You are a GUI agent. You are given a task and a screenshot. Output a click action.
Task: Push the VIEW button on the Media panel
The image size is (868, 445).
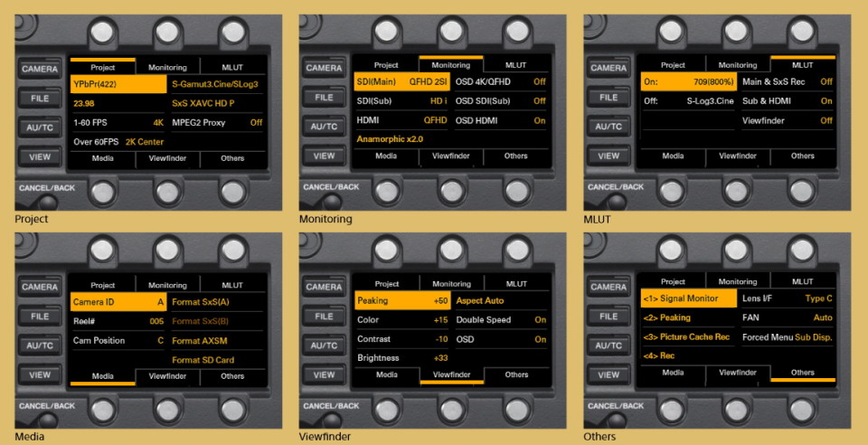[40, 374]
